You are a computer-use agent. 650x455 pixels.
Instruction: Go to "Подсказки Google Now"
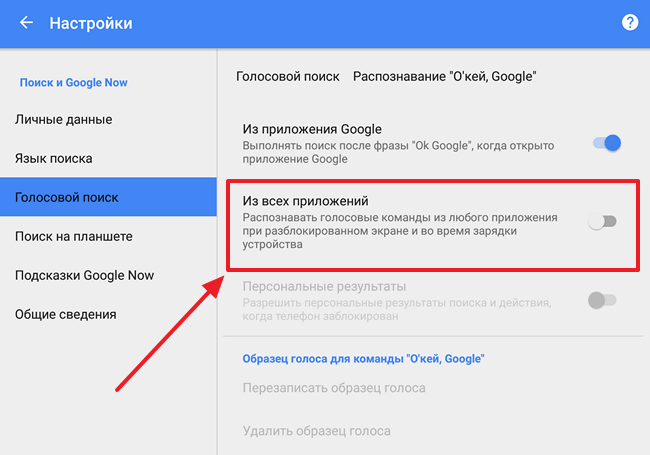tap(84, 275)
